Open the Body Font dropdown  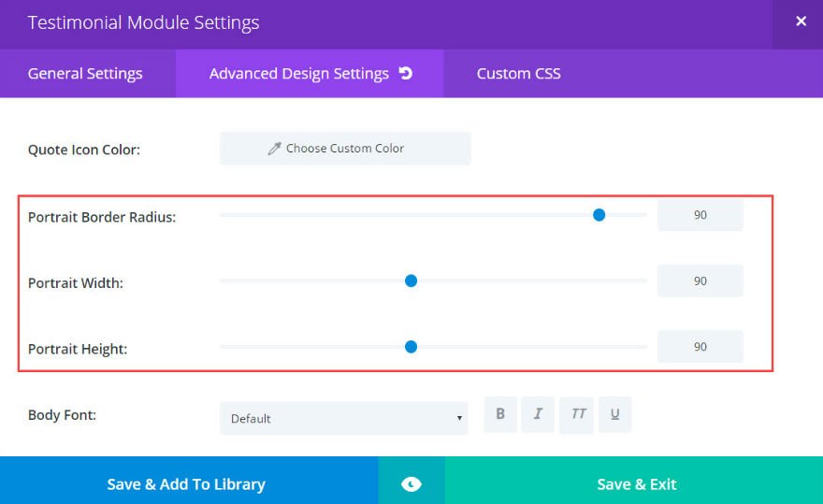[x=344, y=418]
